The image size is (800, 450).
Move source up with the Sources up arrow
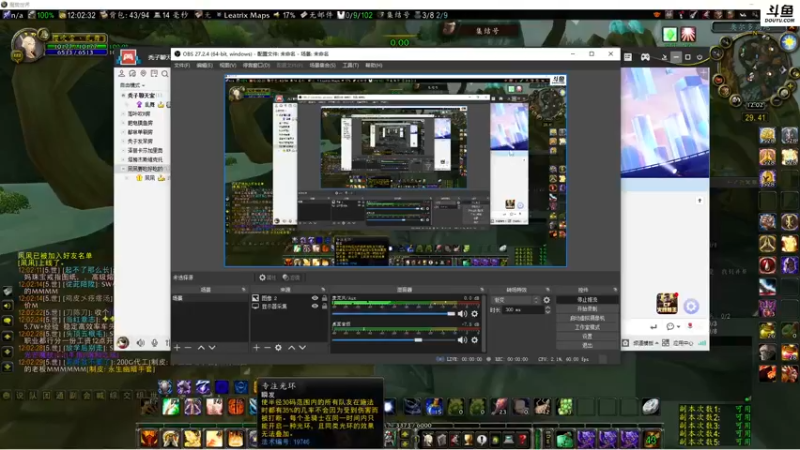291,347
